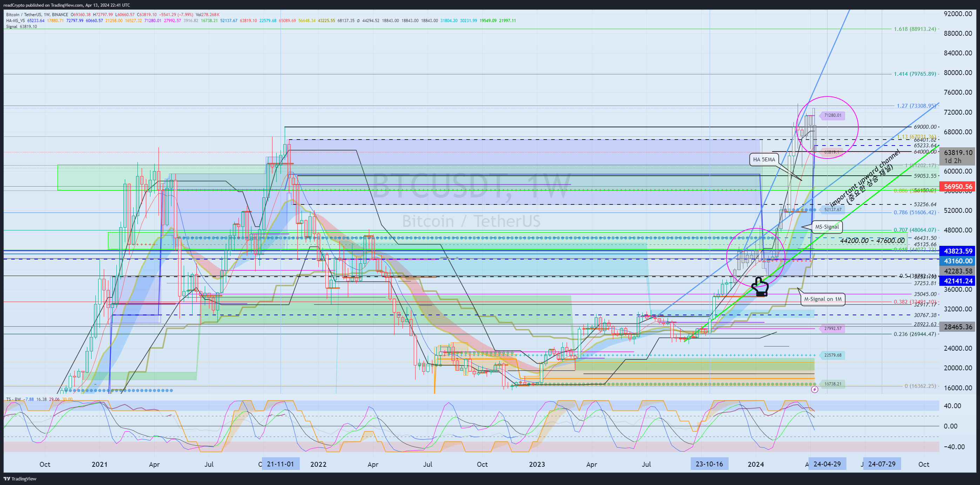The image size is (980, 485).
Task: Click the MS-Signal callout label
Action: (827, 227)
